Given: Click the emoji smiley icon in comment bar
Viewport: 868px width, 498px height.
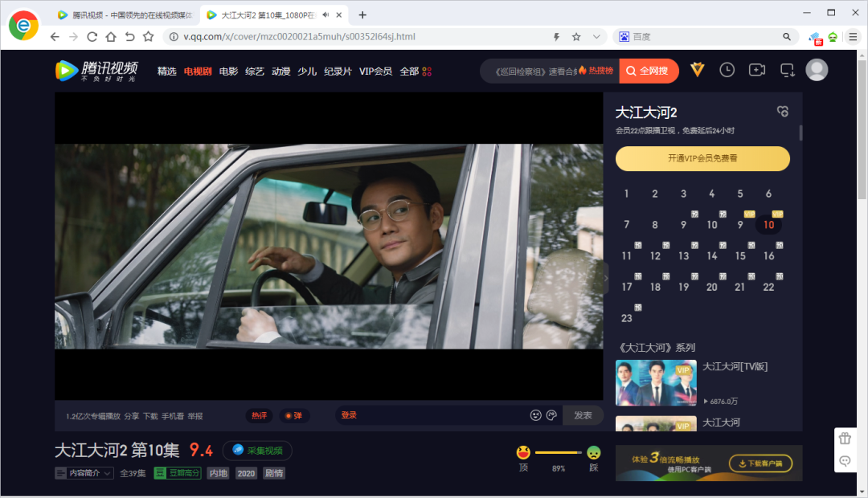Looking at the screenshot, I should pos(535,415).
